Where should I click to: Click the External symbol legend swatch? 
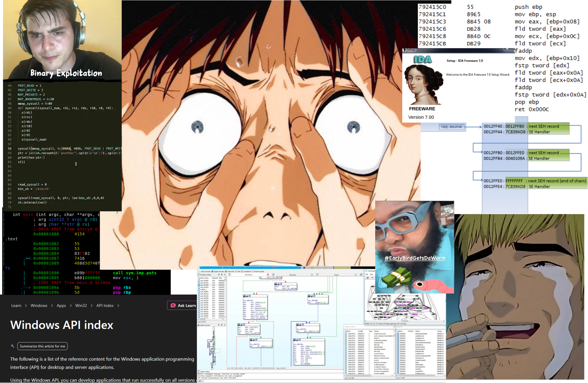pyautogui.click(x=252, y=271)
